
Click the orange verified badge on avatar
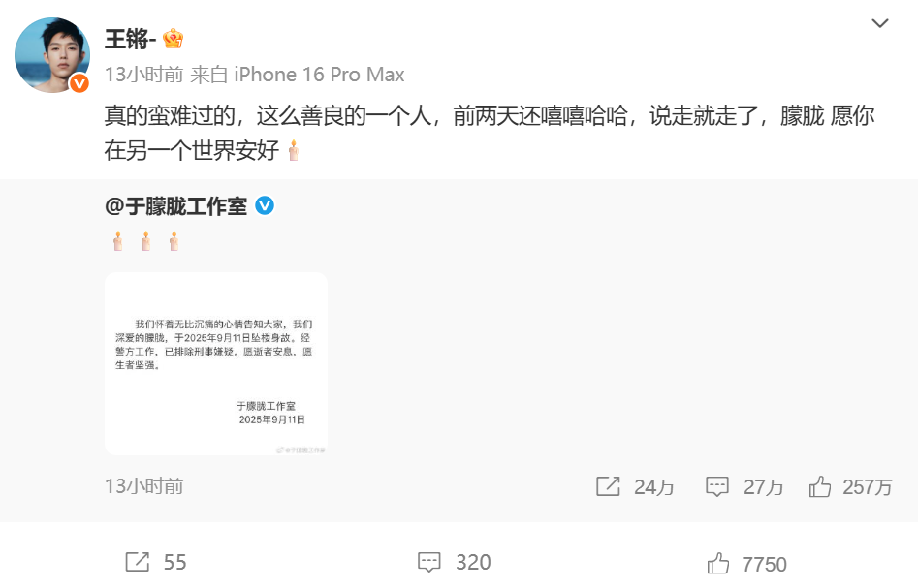pyautogui.click(x=79, y=83)
